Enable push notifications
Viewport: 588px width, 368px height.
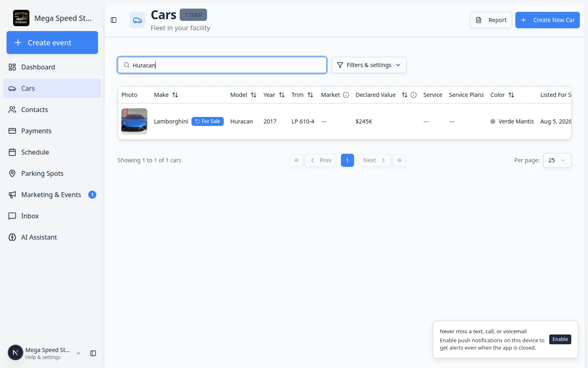[560, 339]
